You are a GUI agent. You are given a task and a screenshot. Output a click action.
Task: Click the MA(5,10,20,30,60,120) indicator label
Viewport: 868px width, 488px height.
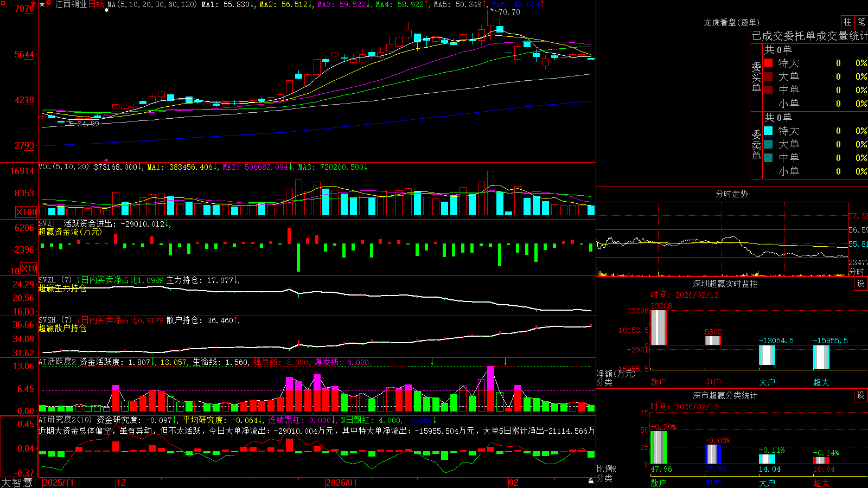[152, 4]
